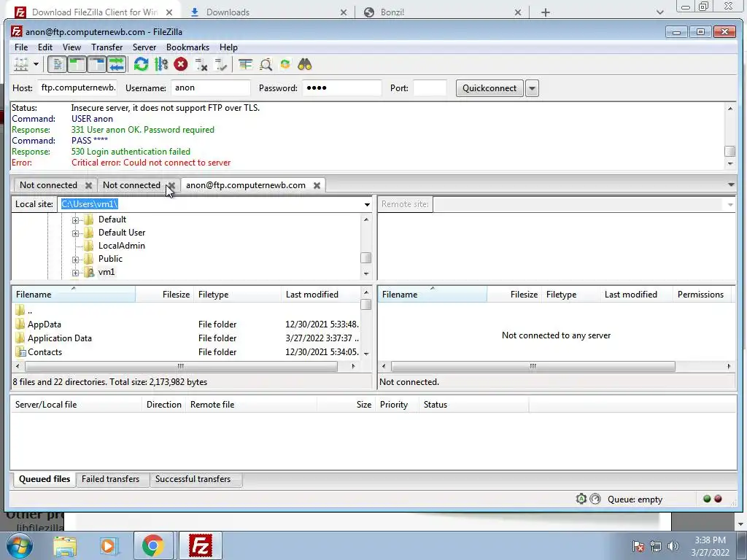This screenshot has height=560, width=747.
Task: Switch to the first Not connected tab
Action: (x=48, y=185)
